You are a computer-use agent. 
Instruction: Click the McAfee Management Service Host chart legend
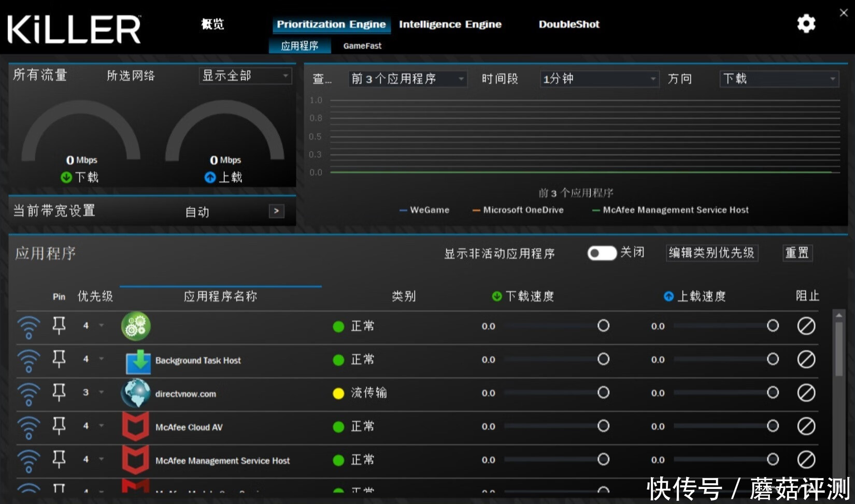coord(671,210)
